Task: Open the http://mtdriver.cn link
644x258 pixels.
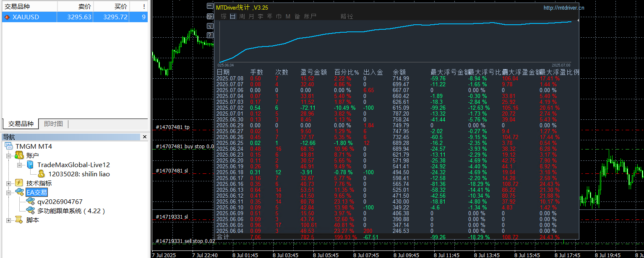Action: (x=563, y=8)
